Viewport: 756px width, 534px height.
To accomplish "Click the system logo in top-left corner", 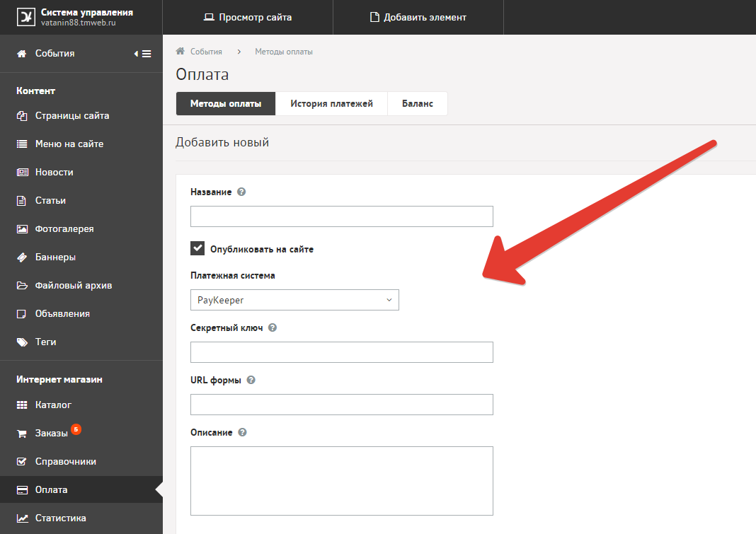I will coord(26,17).
